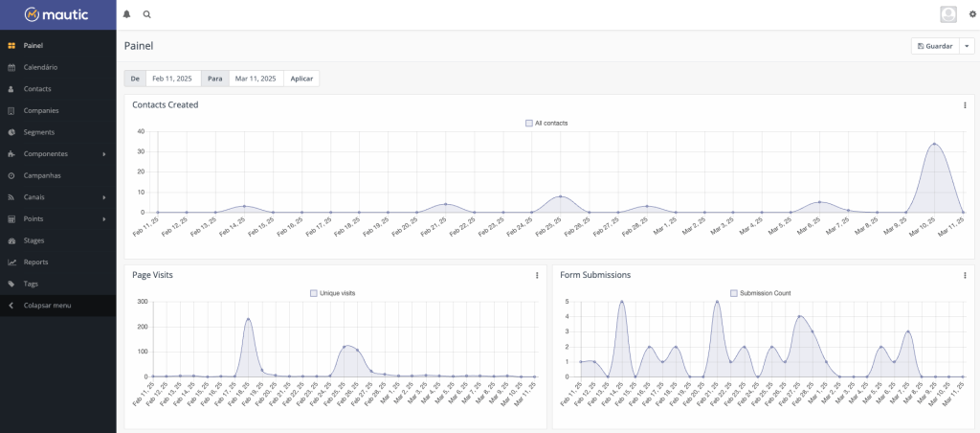Click the Aplicar date filter button

(x=301, y=79)
